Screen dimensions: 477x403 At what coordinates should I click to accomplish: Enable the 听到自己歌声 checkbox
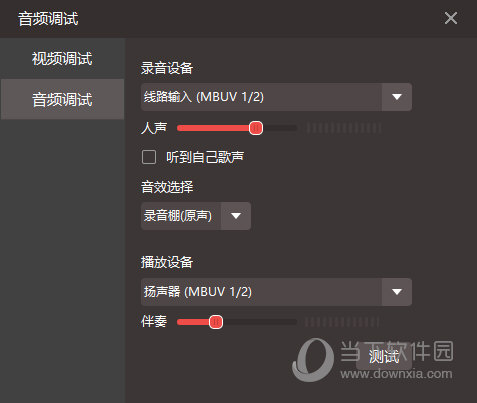149,157
